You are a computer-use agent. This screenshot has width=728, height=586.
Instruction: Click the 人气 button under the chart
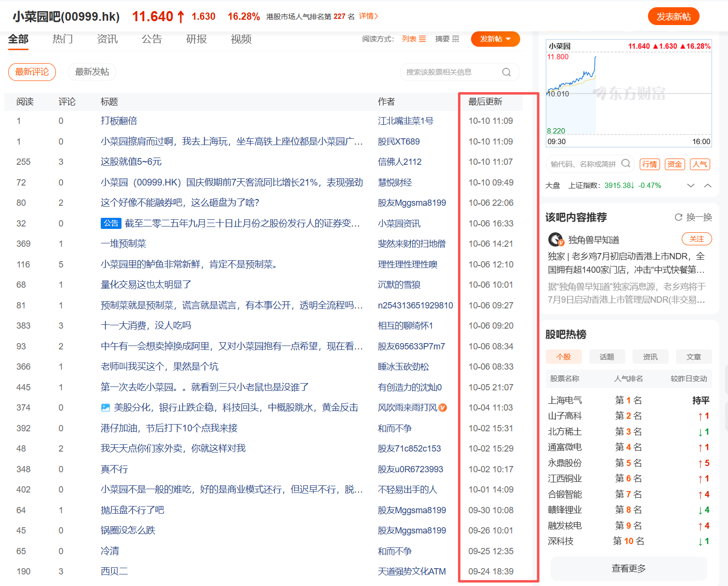click(x=700, y=164)
